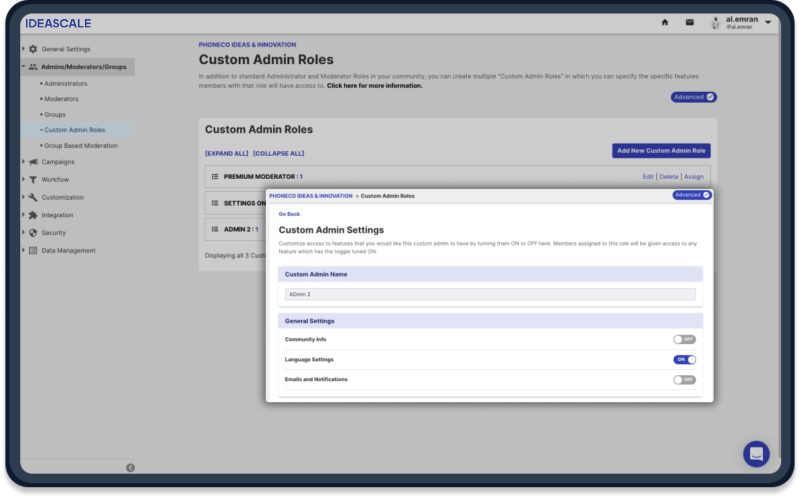Click the Workflow funnel icon
The height and width of the screenshot is (498, 800).
pos(33,180)
